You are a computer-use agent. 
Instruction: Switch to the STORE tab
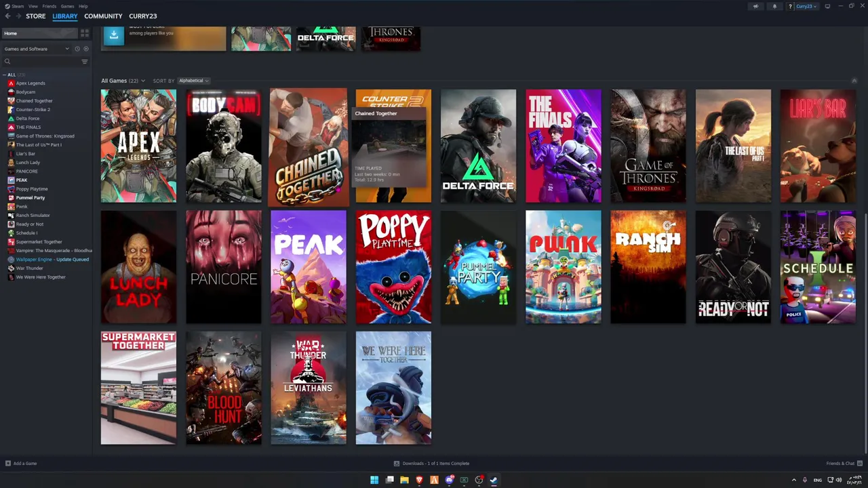(35, 16)
